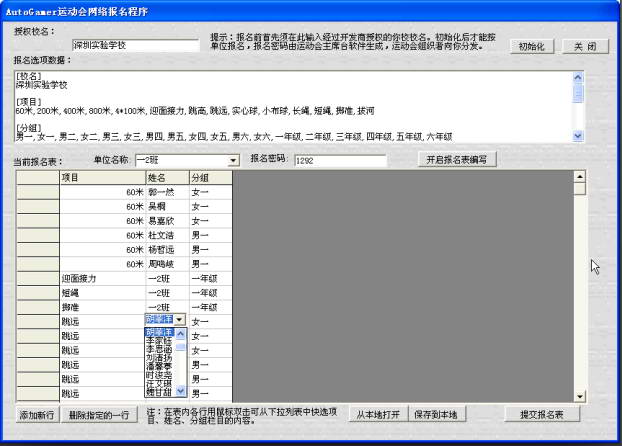Click the 掷准 event cell
This screenshot has width=622, height=446.
tap(103, 307)
